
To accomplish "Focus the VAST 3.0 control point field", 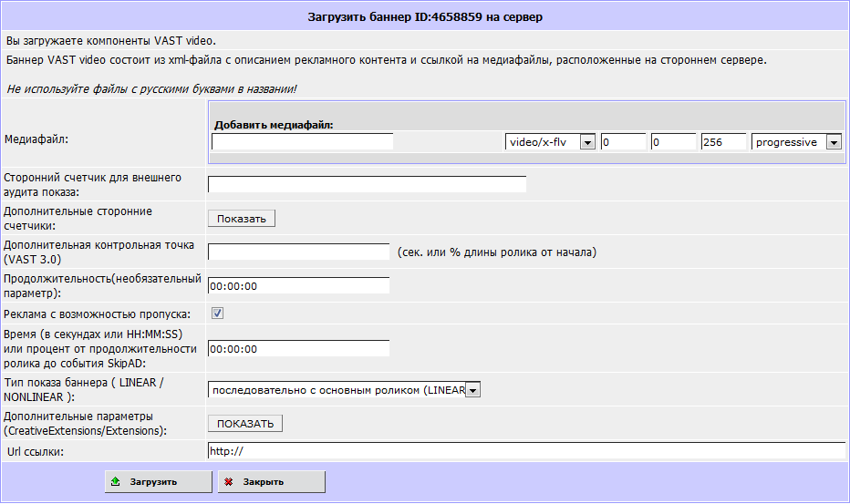I will coord(299,252).
